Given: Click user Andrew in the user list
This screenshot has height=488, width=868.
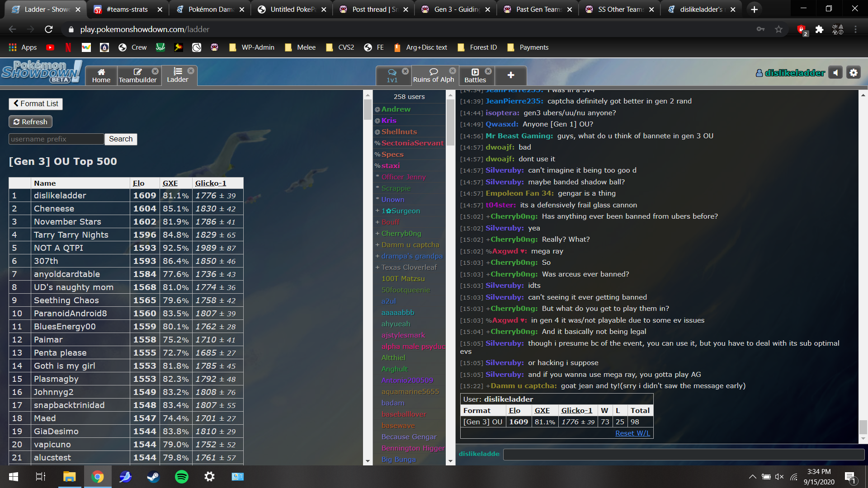Looking at the screenshot, I should [396, 109].
